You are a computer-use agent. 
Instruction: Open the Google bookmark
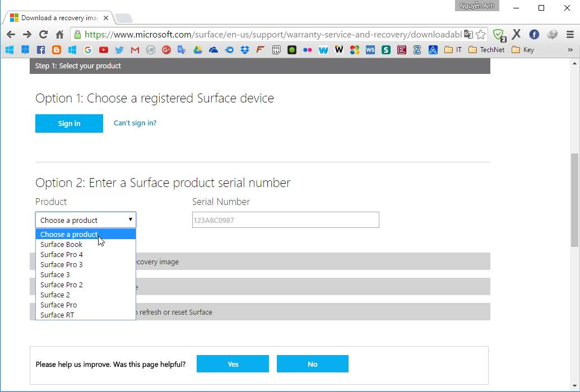pyautogui.click(x=87, y=50)
